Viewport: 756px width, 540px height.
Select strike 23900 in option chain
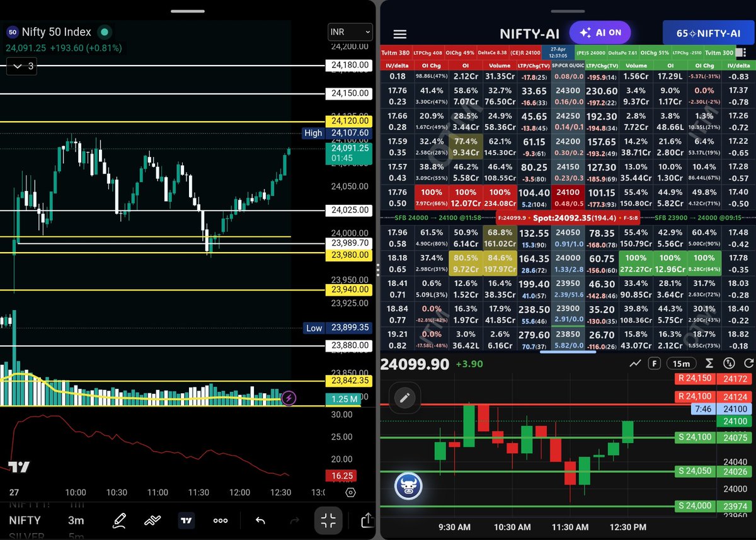(x=569, y=310)
